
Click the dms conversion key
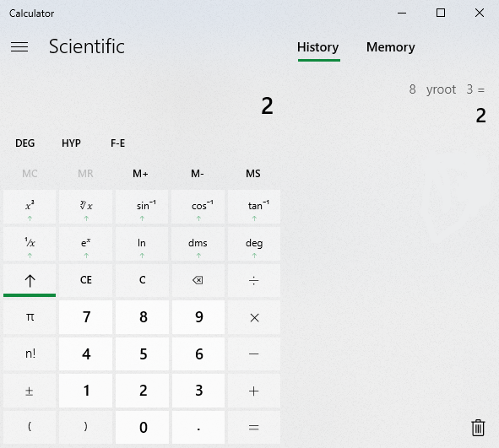(198, 244)
